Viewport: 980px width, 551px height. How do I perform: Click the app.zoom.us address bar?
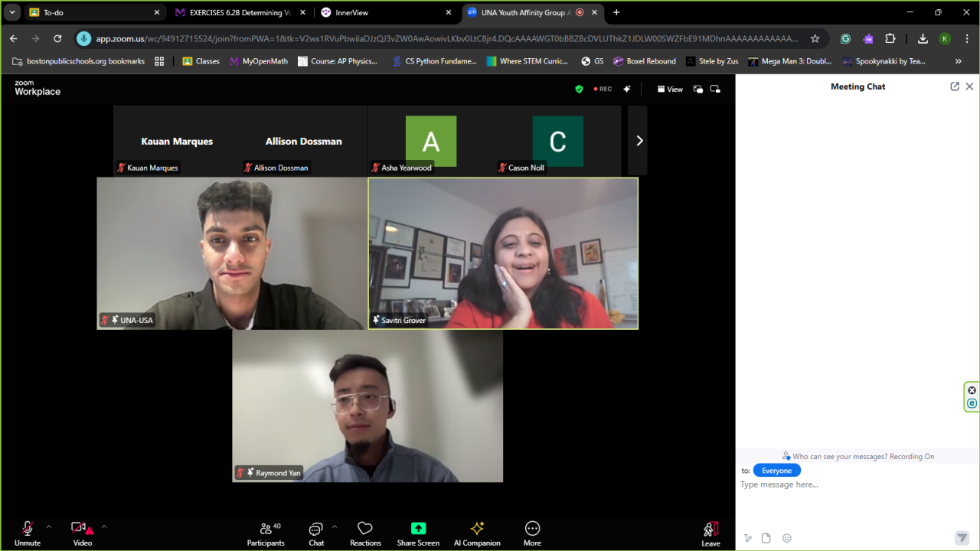pyautogui.click(x=446, y=38)
